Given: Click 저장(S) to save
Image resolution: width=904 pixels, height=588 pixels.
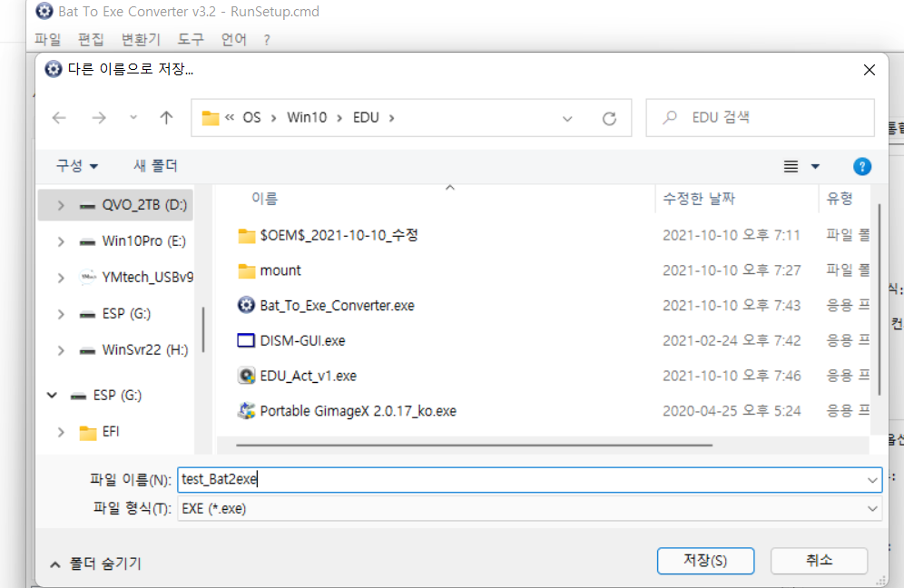Looking at the screenshot, I should 705,561.
